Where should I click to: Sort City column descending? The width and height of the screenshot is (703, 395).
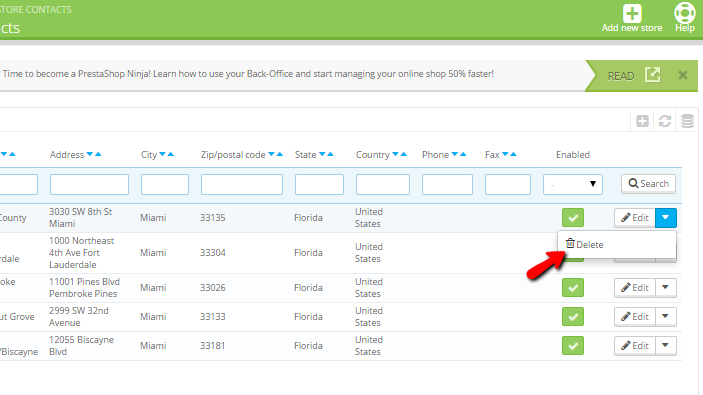pyautogui.click(x=162, y=154)
